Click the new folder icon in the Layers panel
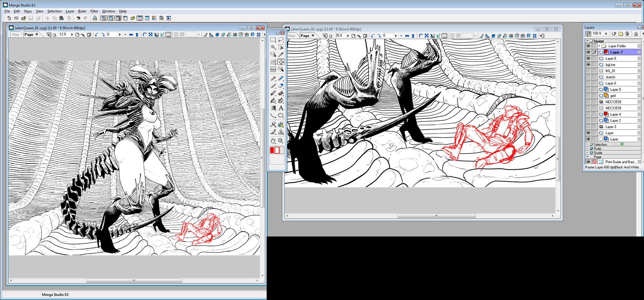644x300 pixels. point(621,34)
